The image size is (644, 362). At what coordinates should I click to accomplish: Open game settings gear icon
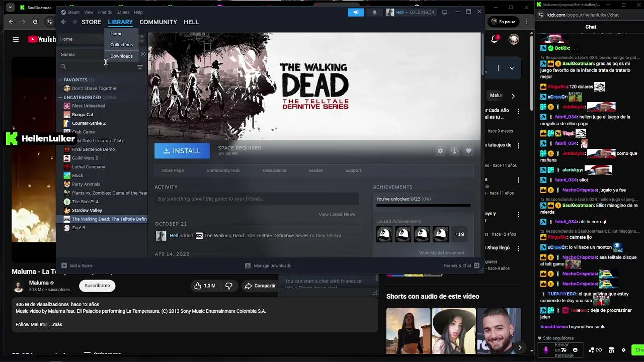click(x=440, y=151)
